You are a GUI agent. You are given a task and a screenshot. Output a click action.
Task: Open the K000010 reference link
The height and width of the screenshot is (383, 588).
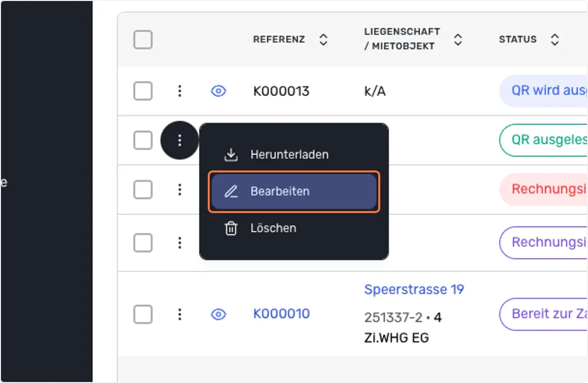point(281,314)
